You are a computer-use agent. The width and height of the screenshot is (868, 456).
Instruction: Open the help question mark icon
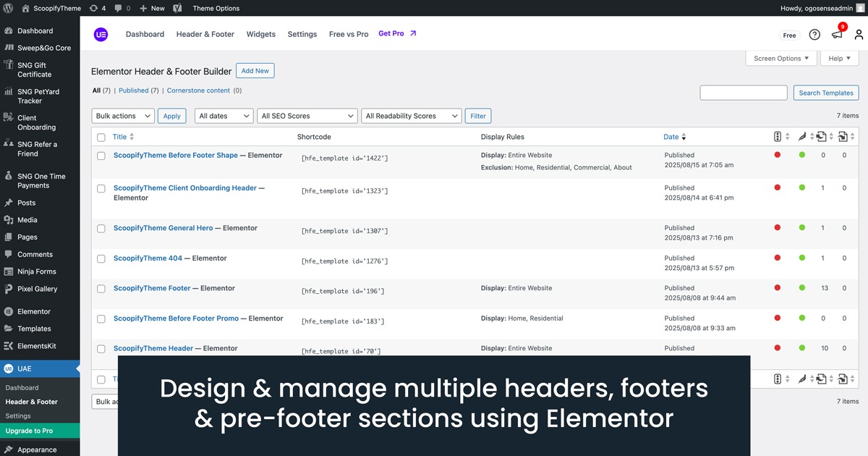814,35
